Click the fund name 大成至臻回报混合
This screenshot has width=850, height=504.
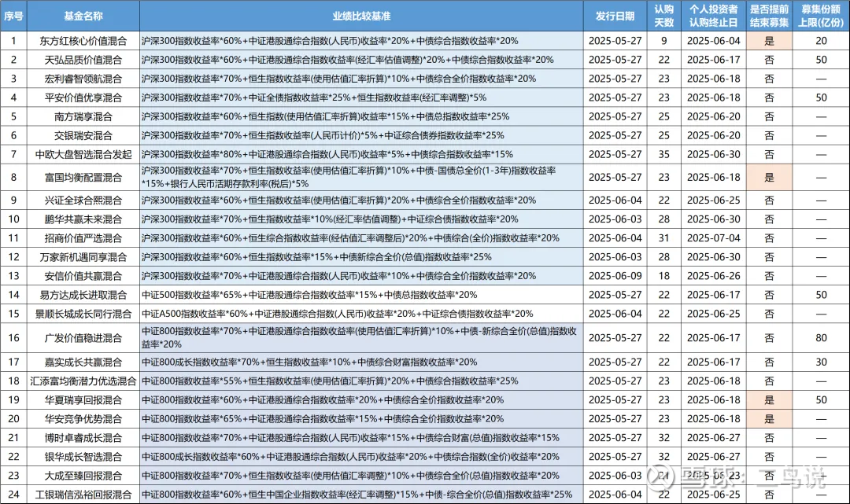tap(83, 476)
